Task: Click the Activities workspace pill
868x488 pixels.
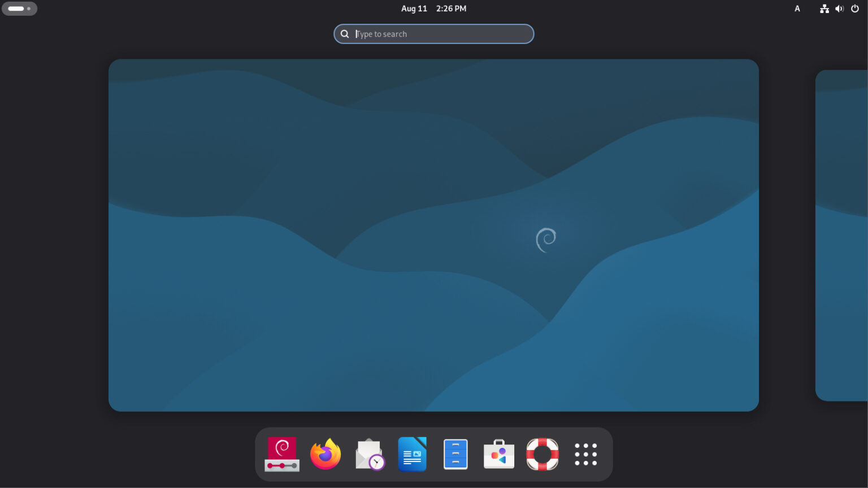Action: pyautogui.click(x=19, y=8)
